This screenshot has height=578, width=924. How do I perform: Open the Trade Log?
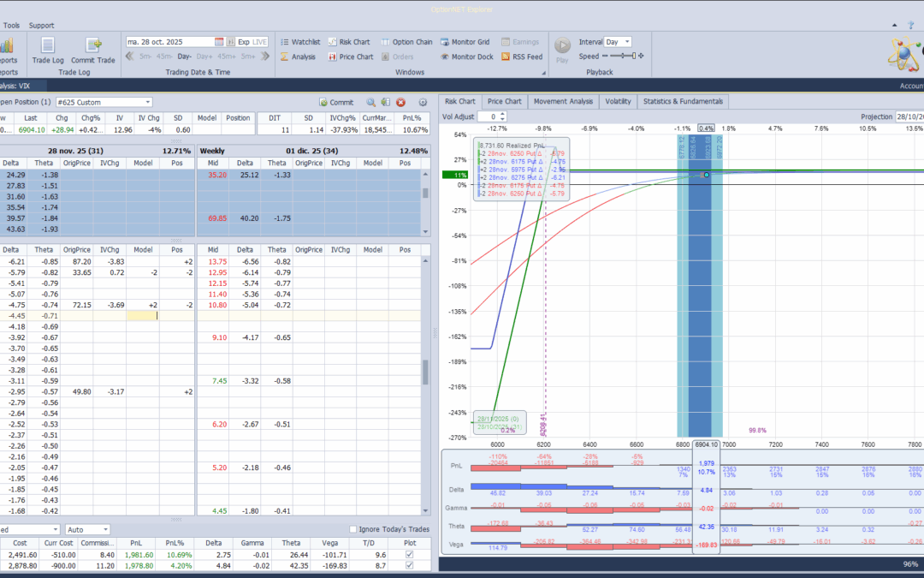click(x=48, y=51)
